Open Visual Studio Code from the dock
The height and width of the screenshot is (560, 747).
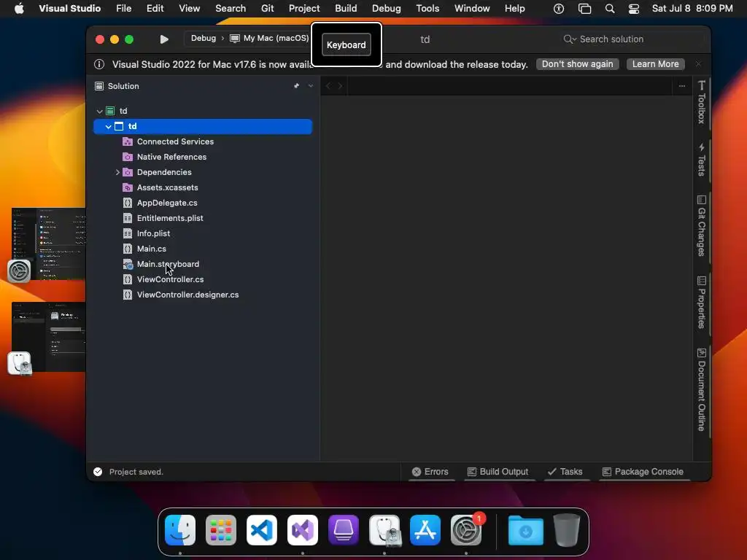click(262, 530)
